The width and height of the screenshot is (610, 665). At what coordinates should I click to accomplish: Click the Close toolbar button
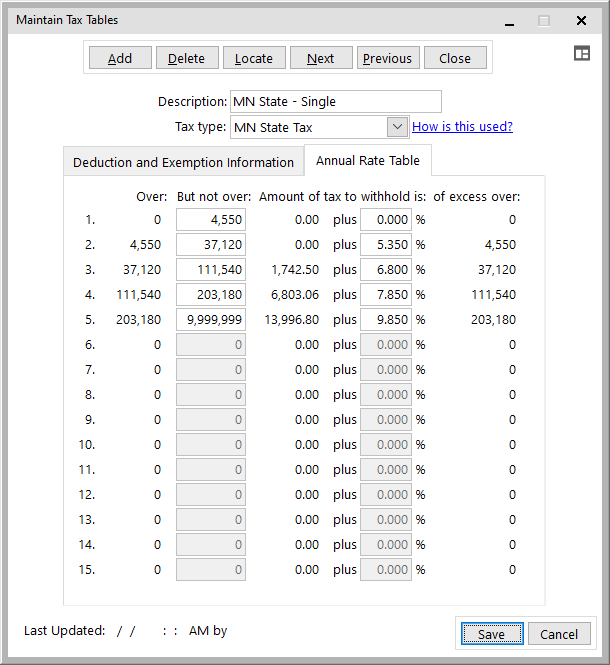pos(455,58)
